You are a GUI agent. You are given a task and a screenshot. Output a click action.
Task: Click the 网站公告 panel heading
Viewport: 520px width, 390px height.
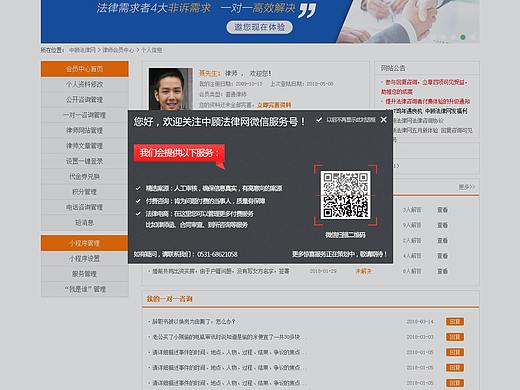pyautogui.click(x=393, y=68)
